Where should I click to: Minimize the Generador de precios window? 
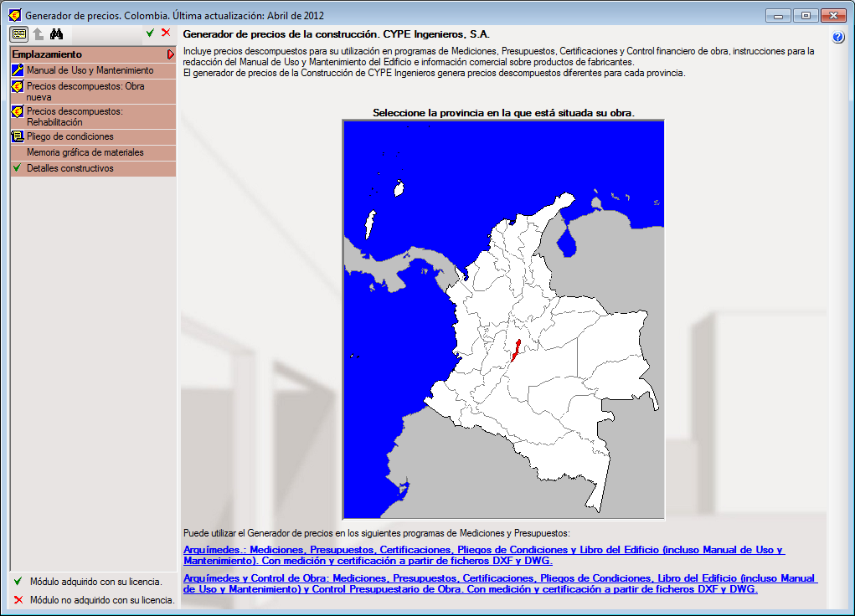coord(778,16)
